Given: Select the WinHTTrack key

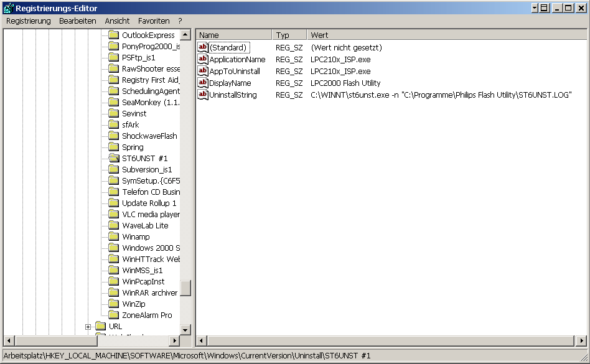Looking at the screenshot, I should pyautogui.click(x=151, y=259).
